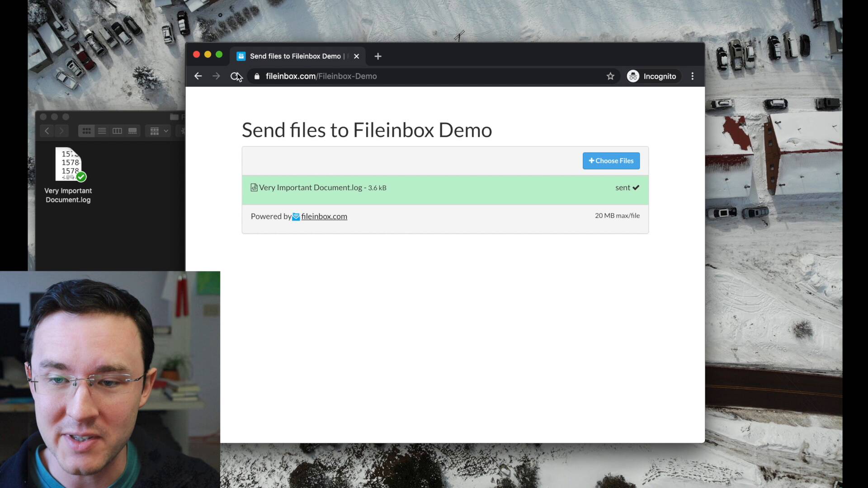Click the browser forward arrow

216,76
